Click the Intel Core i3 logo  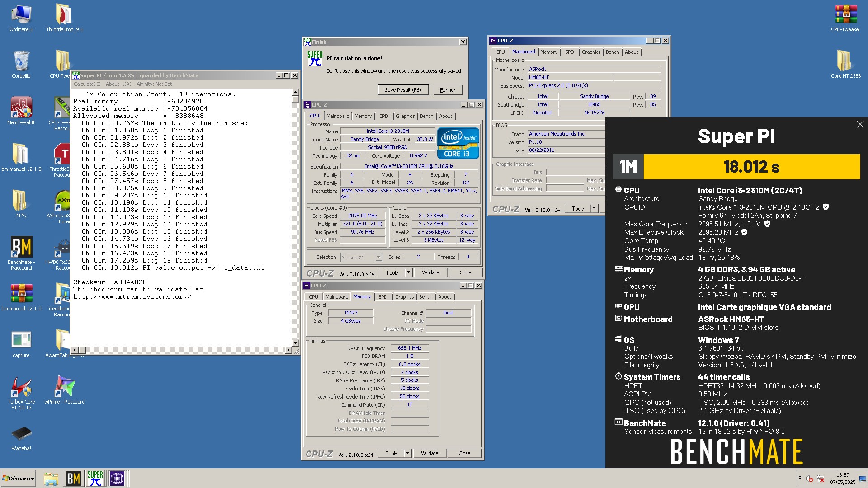(458, 143)
